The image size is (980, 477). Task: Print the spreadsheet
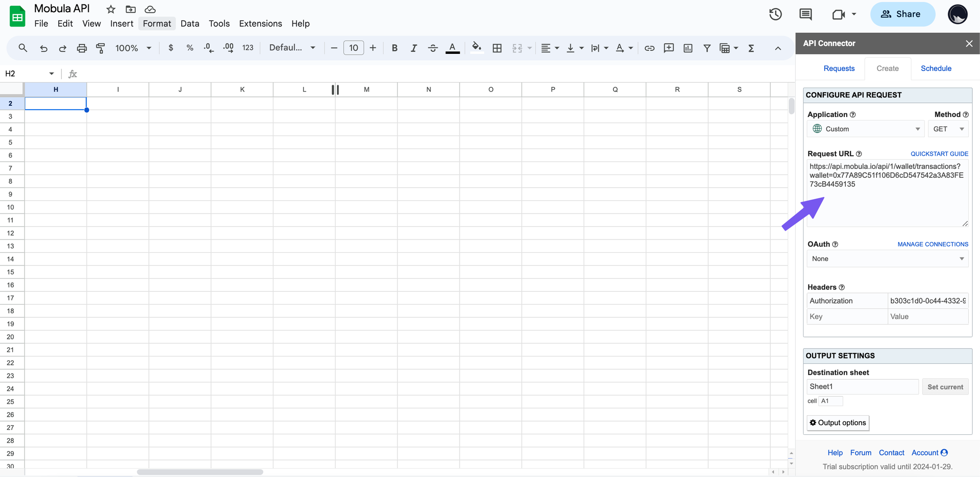tap(82, 48)
